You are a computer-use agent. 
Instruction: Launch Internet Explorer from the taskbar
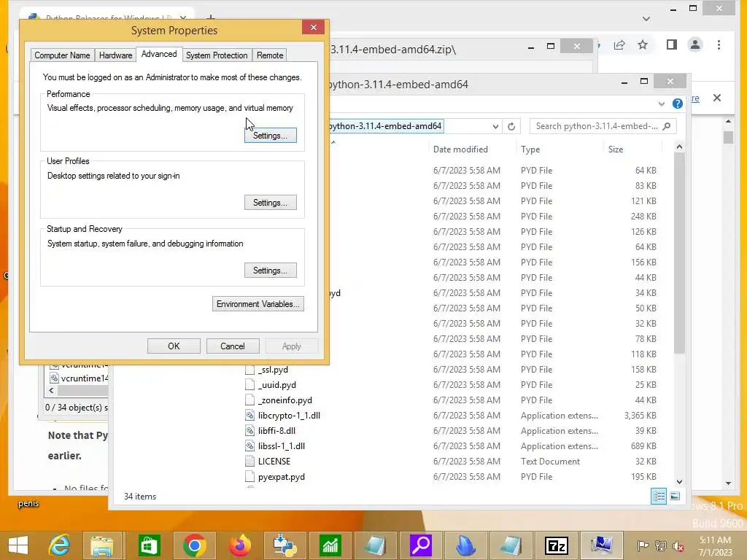pos(59,545)
